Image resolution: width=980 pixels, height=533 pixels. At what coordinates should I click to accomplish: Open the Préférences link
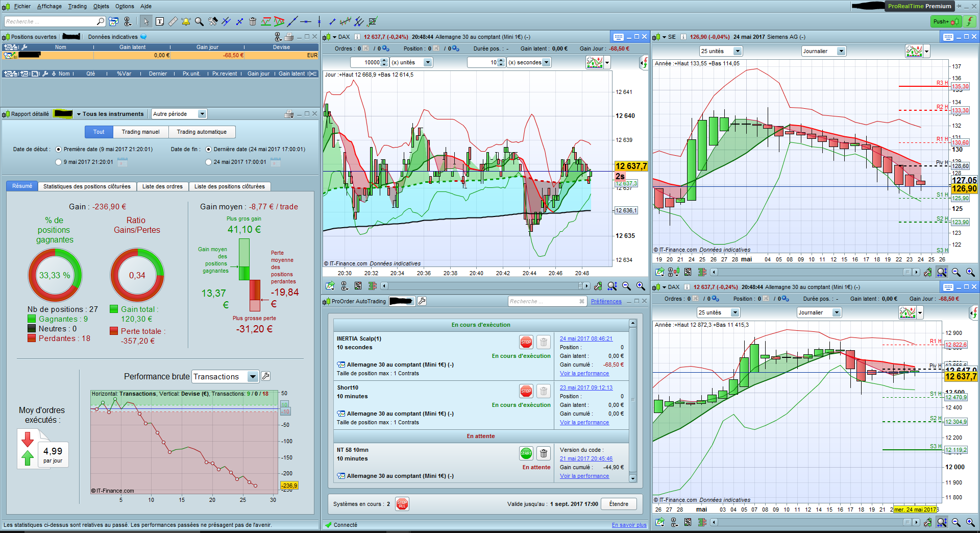click(606, 301)
